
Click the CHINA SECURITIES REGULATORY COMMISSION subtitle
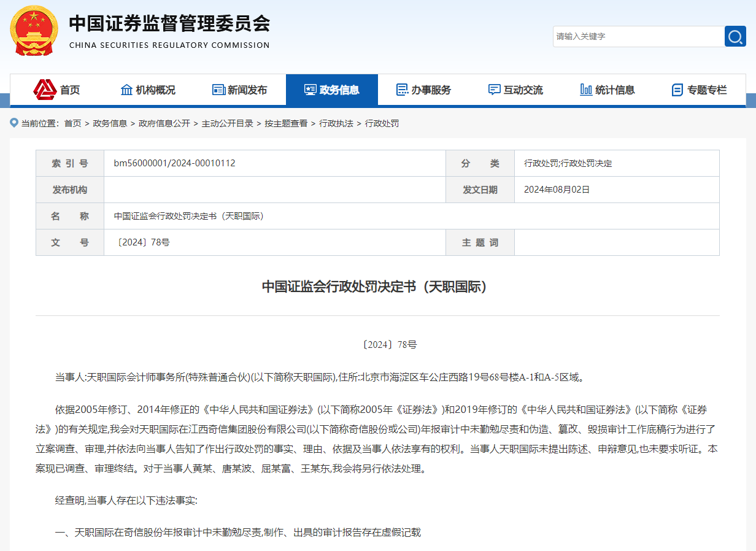(x=169, y=45)
